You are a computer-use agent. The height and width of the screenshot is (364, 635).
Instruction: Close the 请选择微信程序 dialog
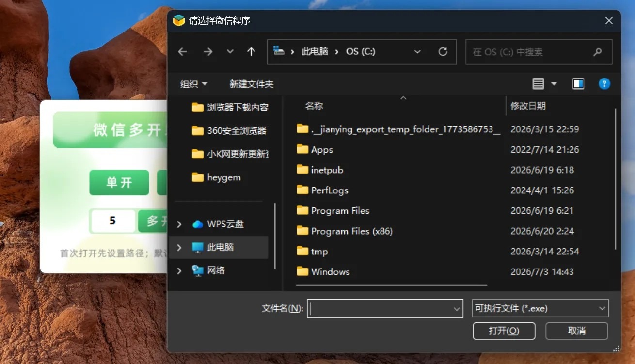tap(609, 21)
